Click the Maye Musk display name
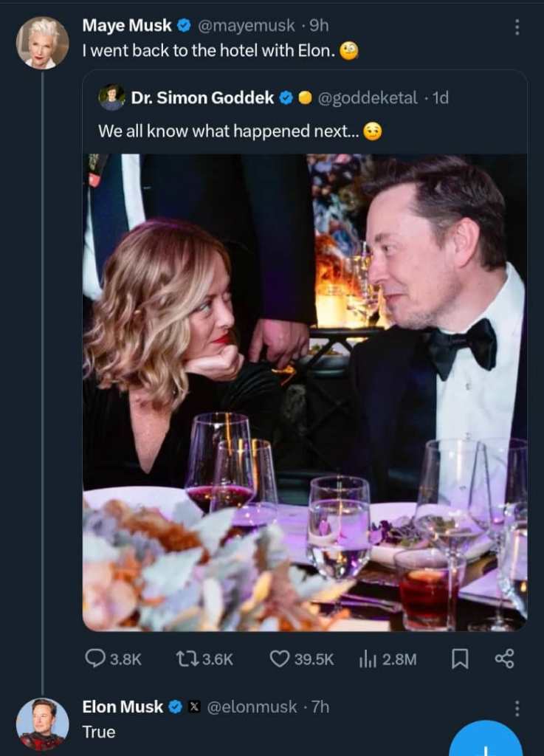Image resolution: width=544 pixels, height=756 pixels. [x=127, y=25]
